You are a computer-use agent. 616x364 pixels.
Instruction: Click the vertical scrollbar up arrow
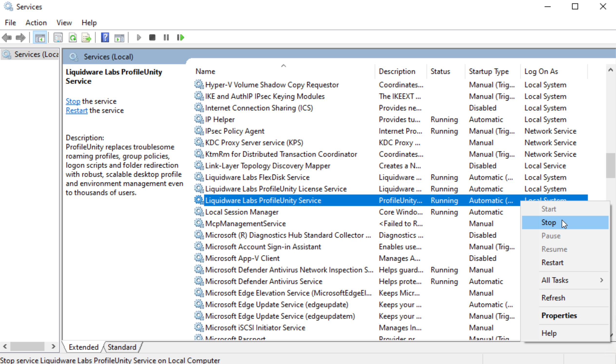611,70
